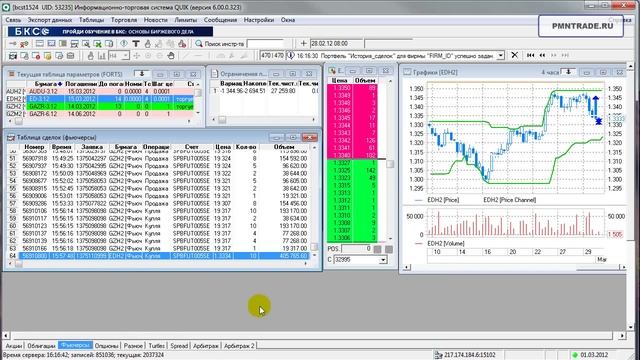The width and height of the screenshot is (640, 360).
Task: Click the black X clear message icon
Action: pyautogui.click(x=515, y=55)
